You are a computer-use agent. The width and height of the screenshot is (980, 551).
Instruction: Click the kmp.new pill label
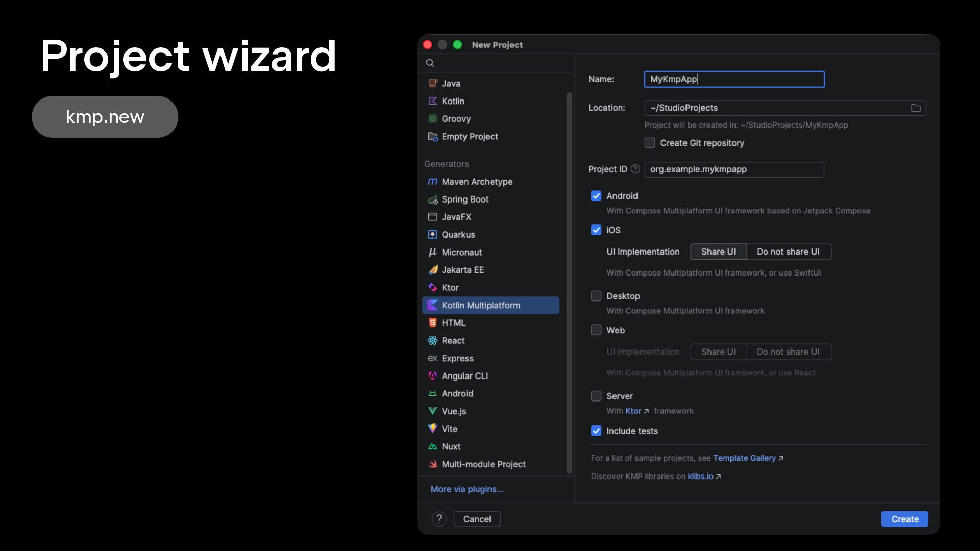(x=105, y=117)
